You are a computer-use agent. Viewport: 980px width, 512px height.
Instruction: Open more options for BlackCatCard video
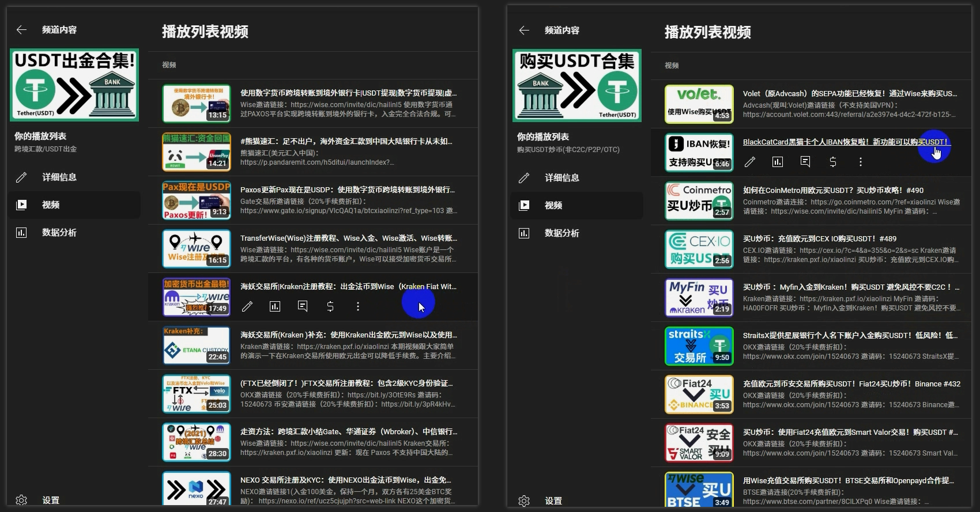point(861,162)
